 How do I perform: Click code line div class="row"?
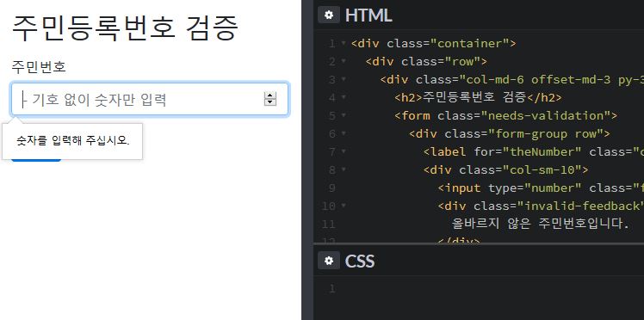click(x=426, y=62)
